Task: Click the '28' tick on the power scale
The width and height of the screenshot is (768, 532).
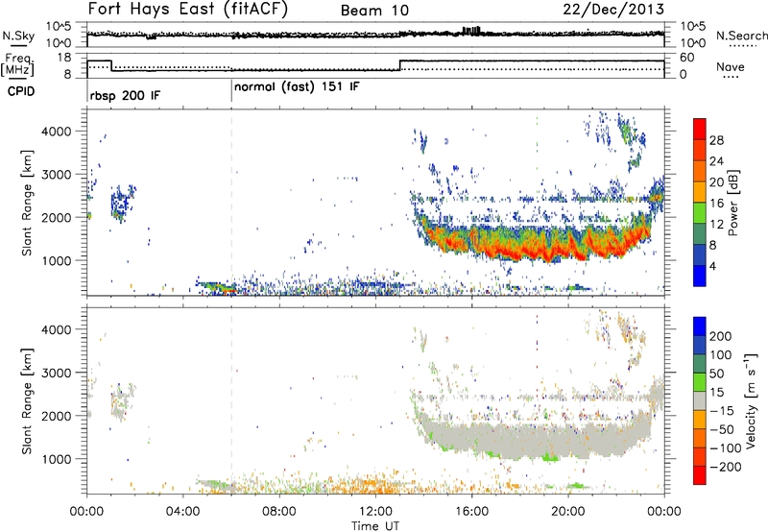Action: (x=716, y=140)
